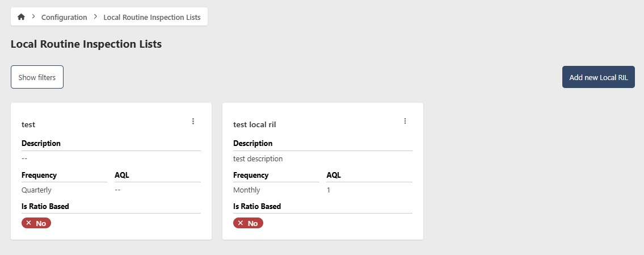Click the test description text
The height and width of the screenshot is (255, 644).
258,159
